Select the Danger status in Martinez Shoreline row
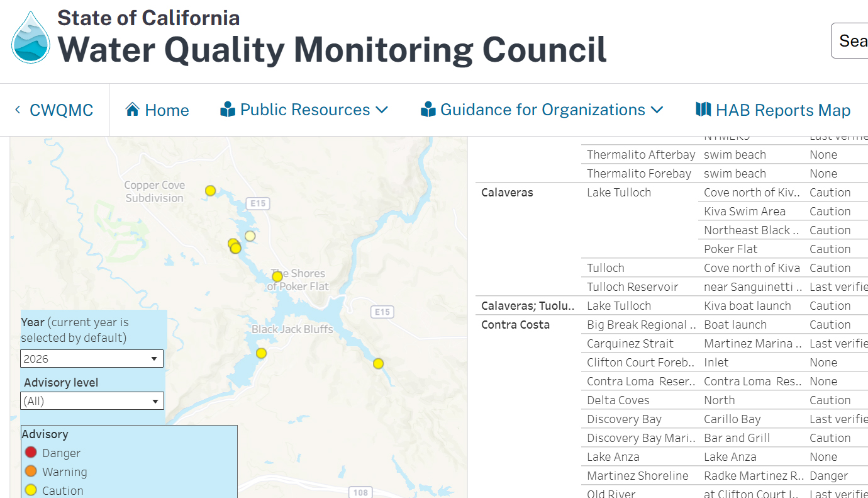Viewport: 868px width, 498px height. tap(829, 476)
